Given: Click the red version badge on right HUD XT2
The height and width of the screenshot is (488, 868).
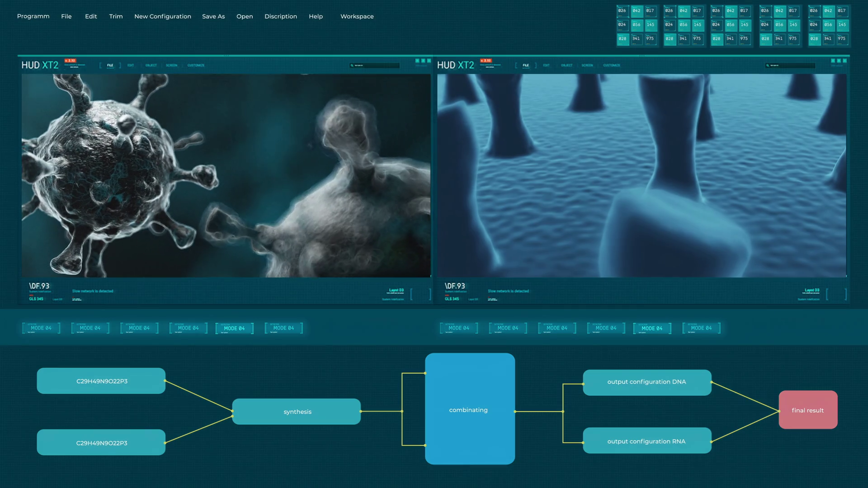Looking at the screenshot, I should [x=486, y=61].
